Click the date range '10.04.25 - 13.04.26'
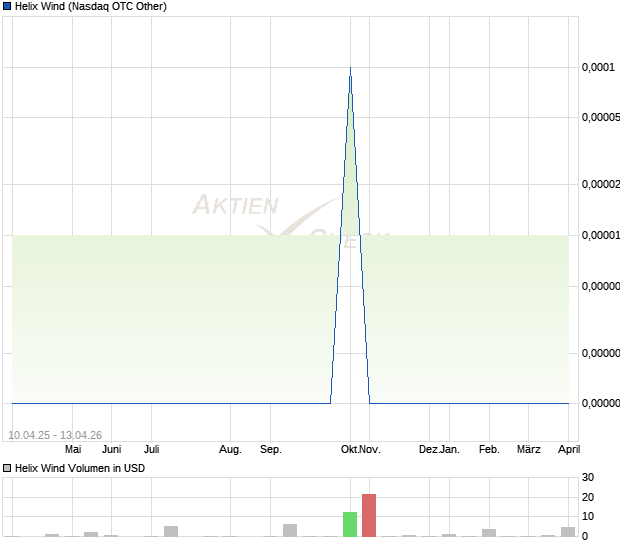Screen dimensions: 620x546 click(x=55, y=435)
